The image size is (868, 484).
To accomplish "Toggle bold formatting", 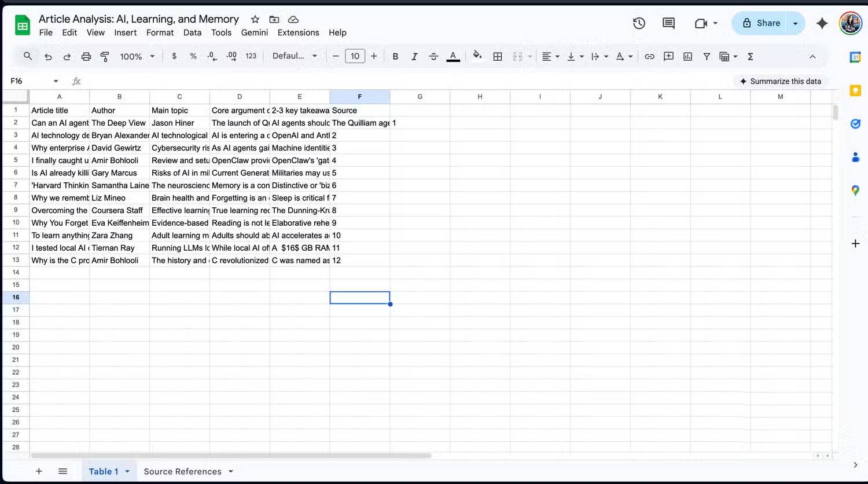I will click(395, 56).
